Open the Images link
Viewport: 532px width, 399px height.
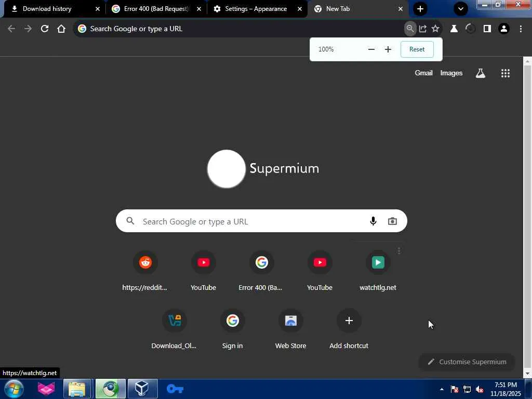point(451,73)
